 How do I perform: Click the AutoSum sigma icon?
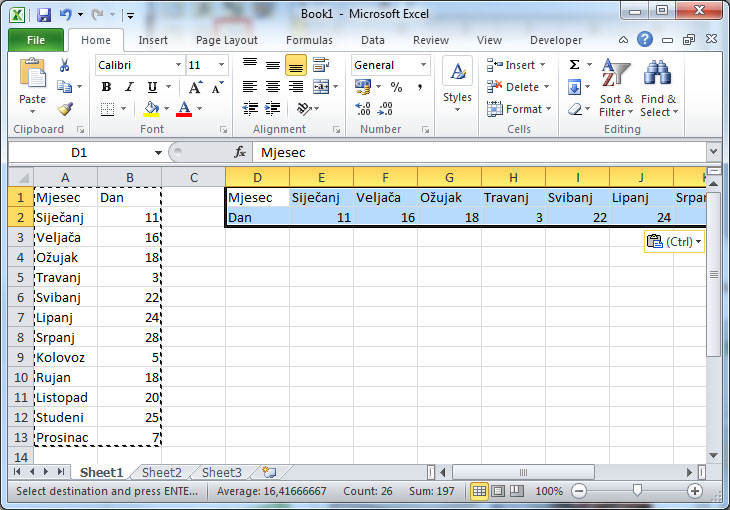click(575, 65)
